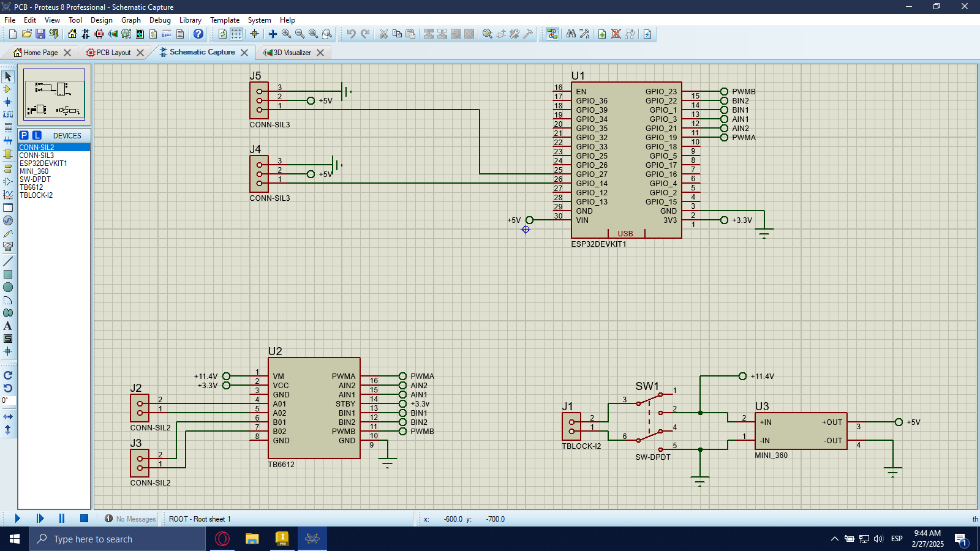Expand the Template menu

(x=225, y=20)
